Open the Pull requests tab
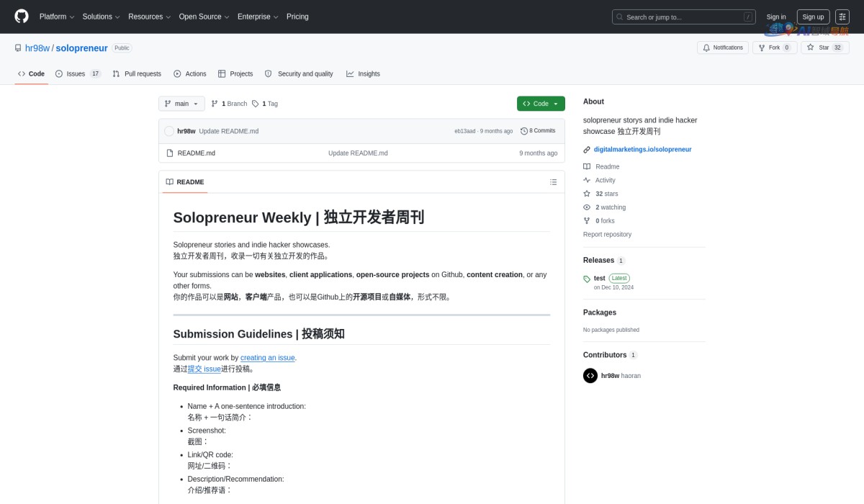The width and height of the screenshot is (864, 504). point(137,73)
